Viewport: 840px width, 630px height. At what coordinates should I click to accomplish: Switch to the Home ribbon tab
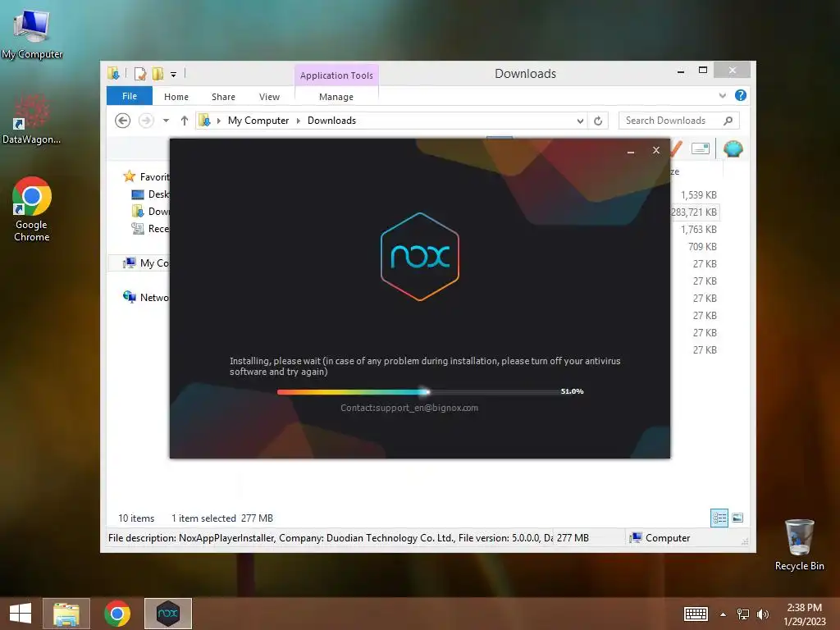[x=176, y=97]
